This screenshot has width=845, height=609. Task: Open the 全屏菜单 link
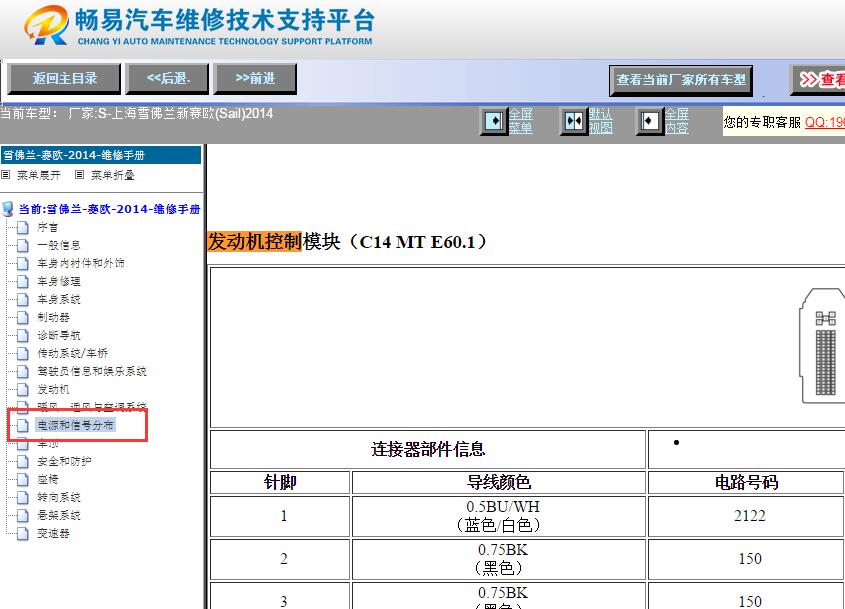tap(521, 121)
